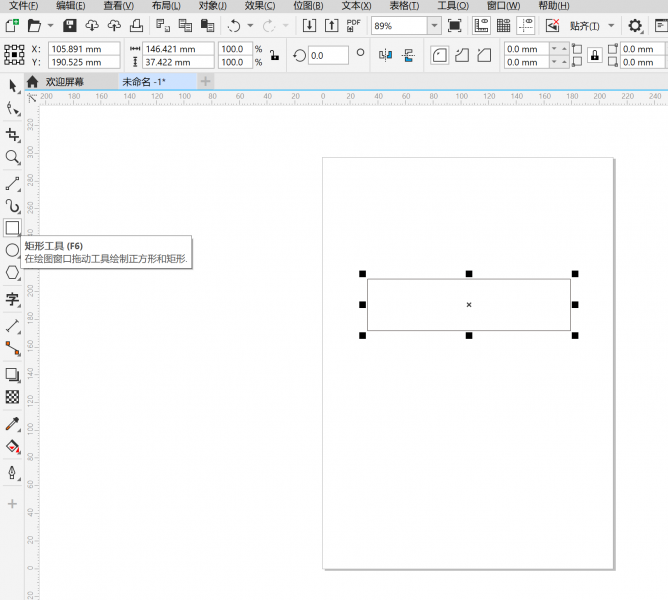The height and width of the screenshot is (600, 668).
Task: Open the Effects menu
Action: 260,6
